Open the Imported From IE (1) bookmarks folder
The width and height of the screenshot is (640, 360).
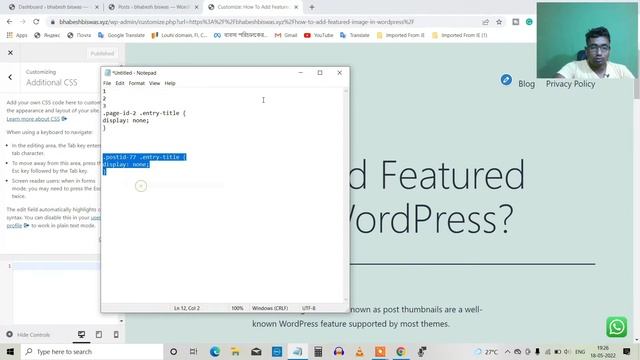[460, 36]
